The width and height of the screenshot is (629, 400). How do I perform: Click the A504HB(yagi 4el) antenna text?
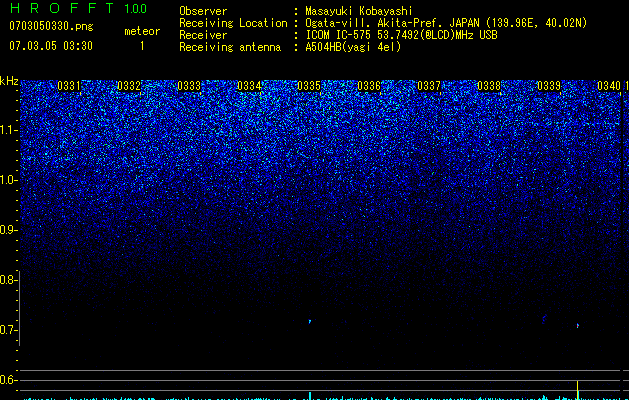coord(353,47)
